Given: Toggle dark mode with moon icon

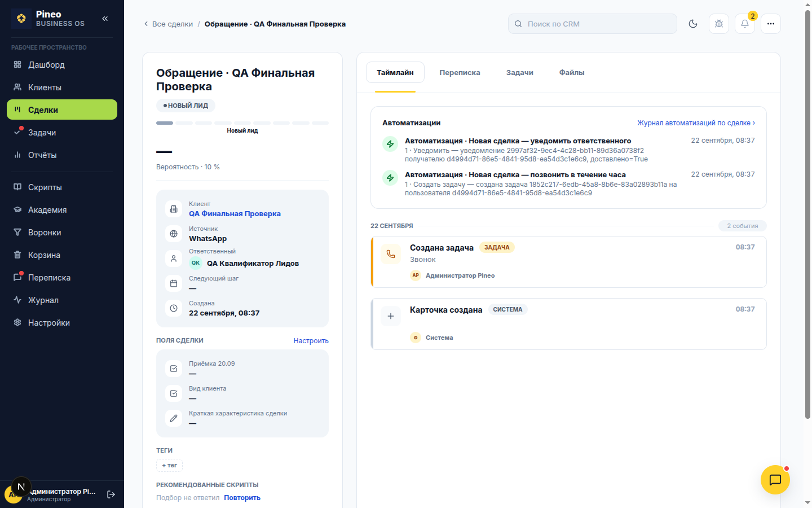Looking at the screenshot, I should click(693, 24).
